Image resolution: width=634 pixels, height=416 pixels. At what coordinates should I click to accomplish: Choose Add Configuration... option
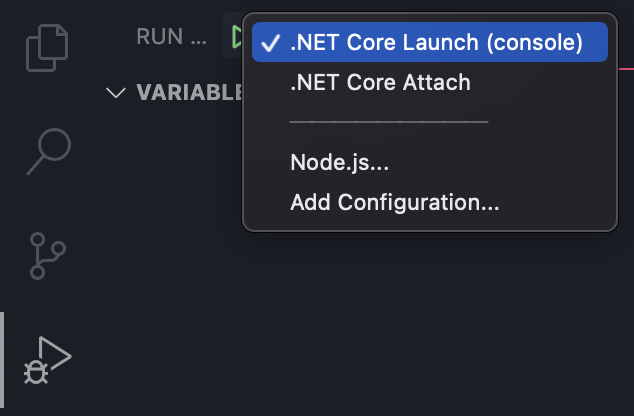tap(429, 202)
